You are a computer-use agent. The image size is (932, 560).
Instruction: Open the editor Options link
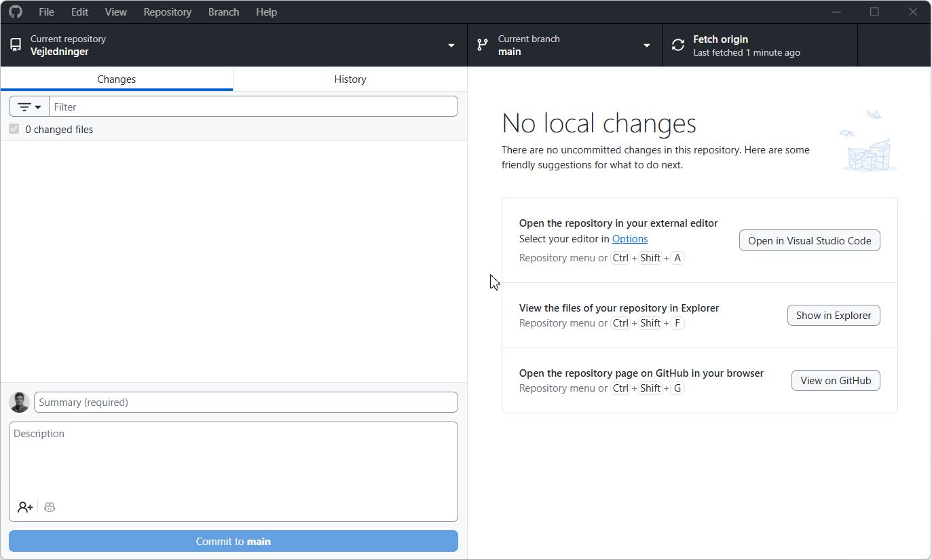[x=629, y=238]
